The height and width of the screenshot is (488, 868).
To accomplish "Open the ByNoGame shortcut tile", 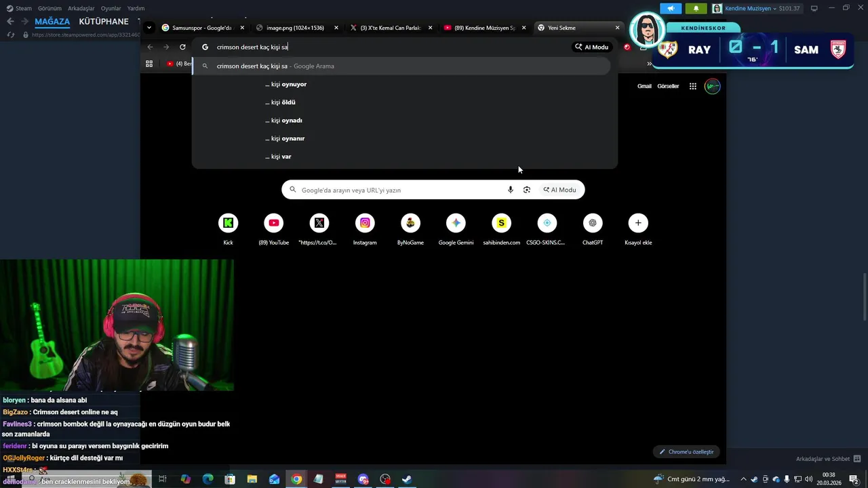I will point(410,229).
